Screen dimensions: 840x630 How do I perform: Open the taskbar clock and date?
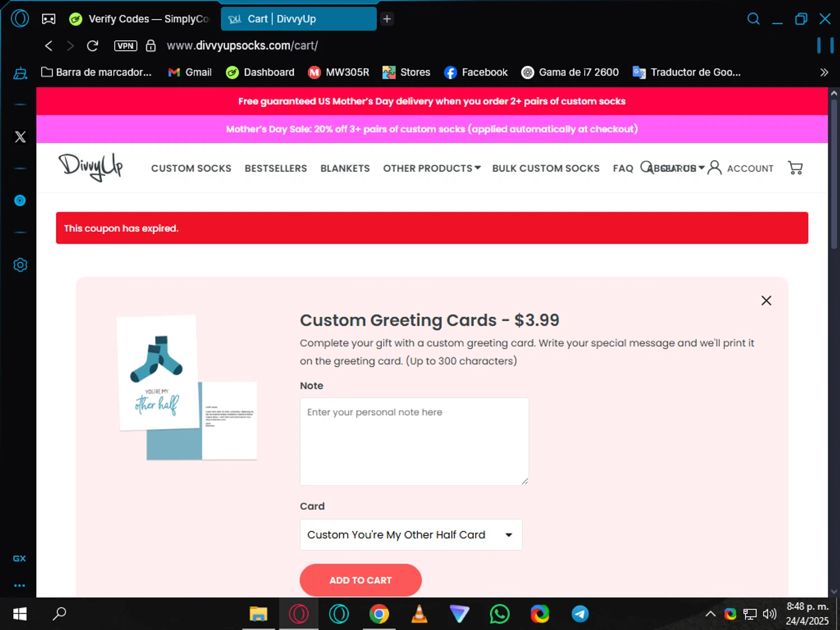click(x=807, y=614)
